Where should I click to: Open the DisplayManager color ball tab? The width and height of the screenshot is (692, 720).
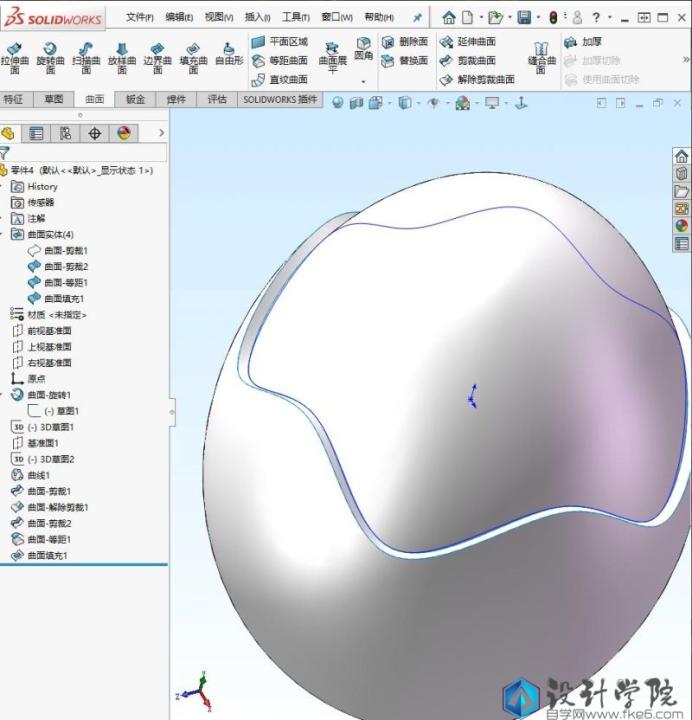pyautogui.click(x=123, y=133)
